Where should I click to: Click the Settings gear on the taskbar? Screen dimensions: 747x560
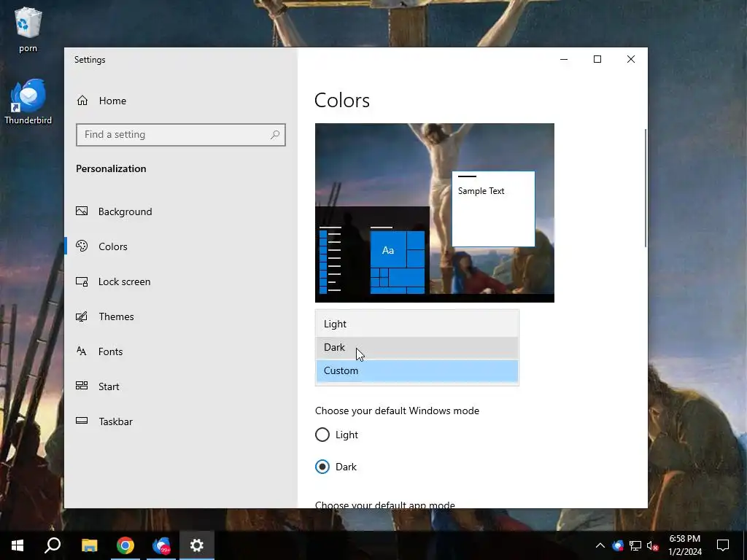coord(197,545)
